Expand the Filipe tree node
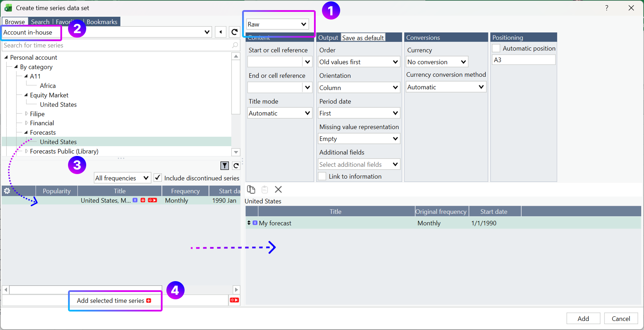Image resolution: width=644 pixels, height=330 pixels. [27, 113]
